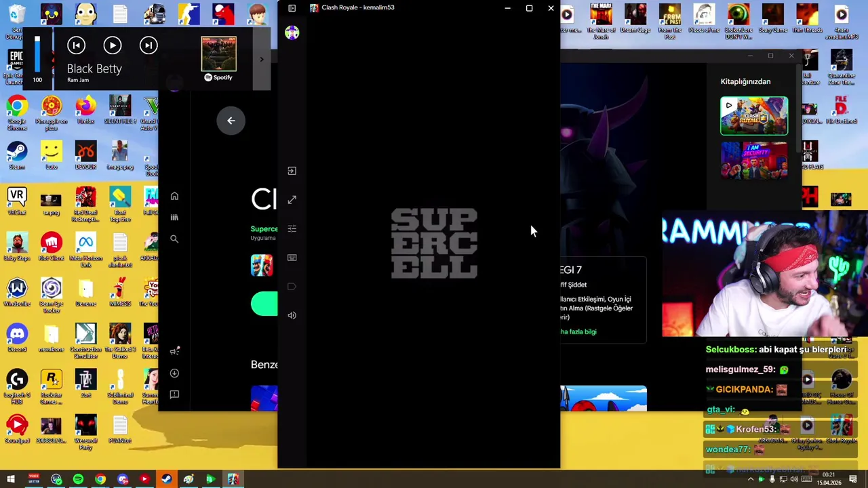Click the I Am Security card in library
868x488 pixels.
754,161
